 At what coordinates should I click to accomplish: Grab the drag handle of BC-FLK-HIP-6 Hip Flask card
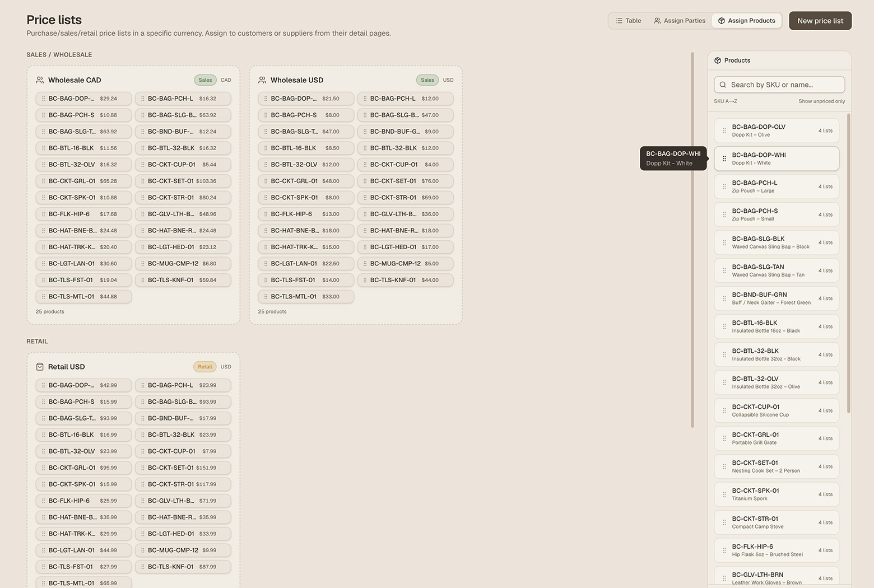click(x=724, y=550)
